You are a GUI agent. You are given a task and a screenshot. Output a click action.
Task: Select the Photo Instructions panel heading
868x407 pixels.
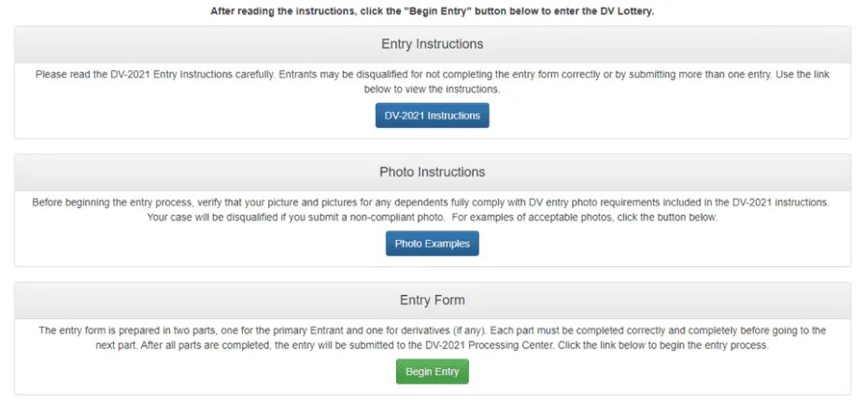tap(432, 172)
